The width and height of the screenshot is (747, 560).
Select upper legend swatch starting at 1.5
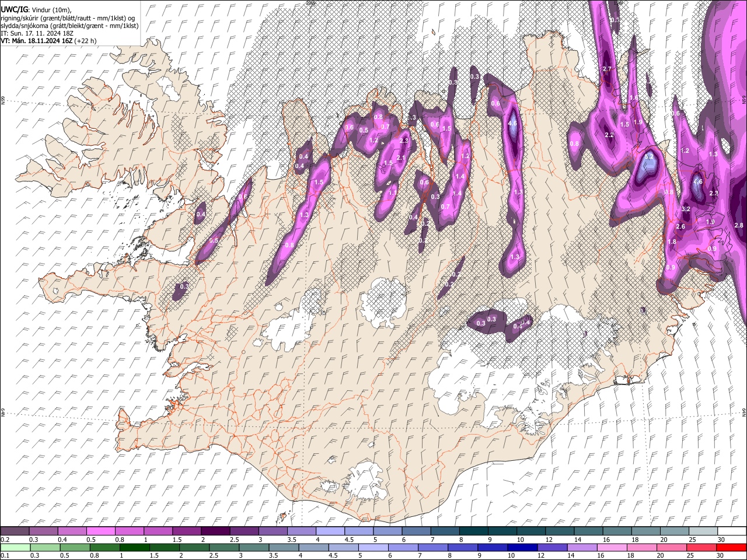(x=186, y=531)
